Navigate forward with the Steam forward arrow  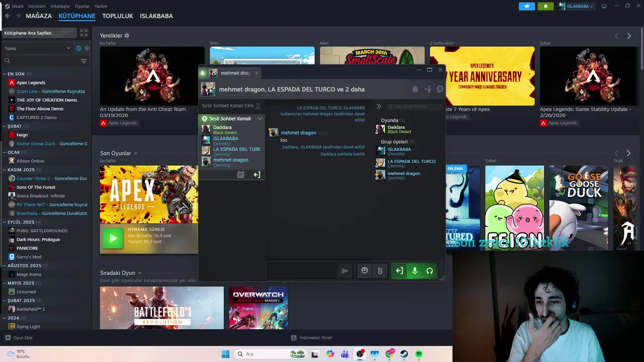tap(18, 16)
